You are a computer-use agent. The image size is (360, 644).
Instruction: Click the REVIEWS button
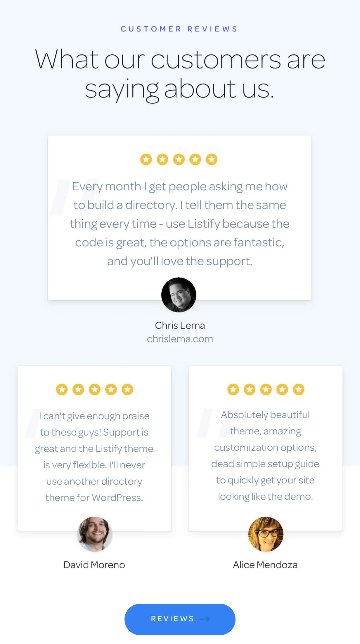point(180,619)
